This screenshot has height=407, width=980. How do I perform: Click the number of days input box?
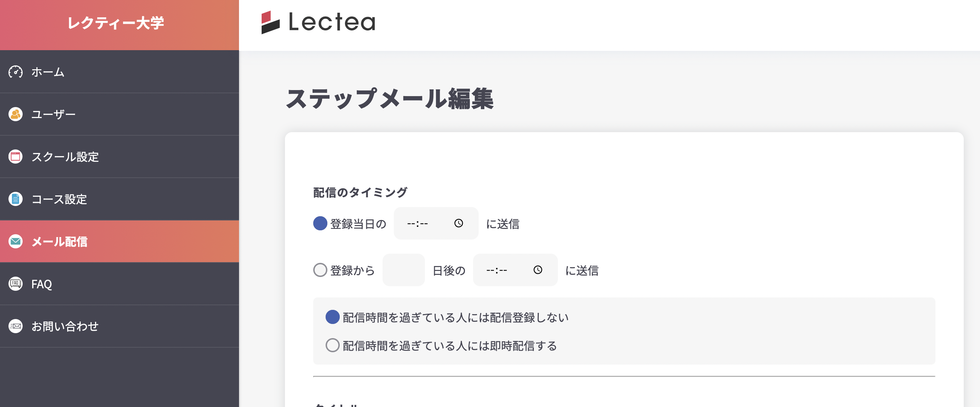pos(403,270)
